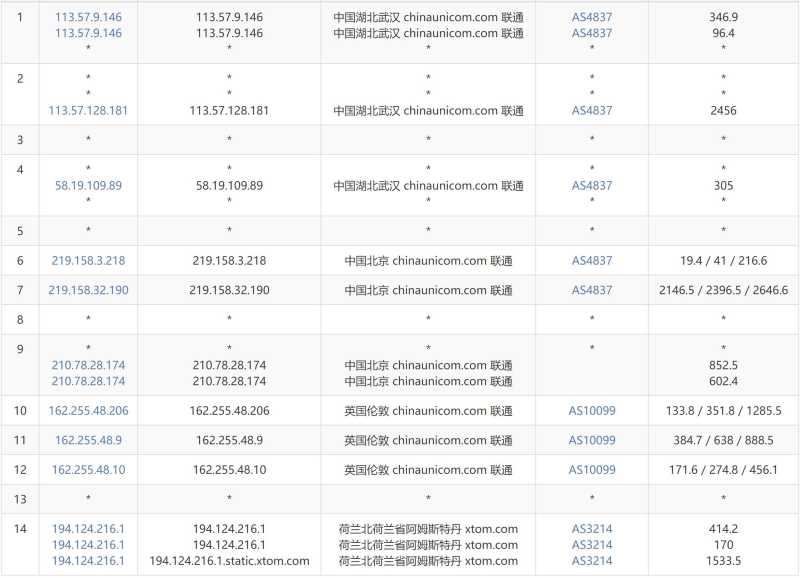This screenshot has height=578, width=800.
Task: Open the blue 162.255.48.9 IP link
Action: pyautogui.click(x=88, y=440)
